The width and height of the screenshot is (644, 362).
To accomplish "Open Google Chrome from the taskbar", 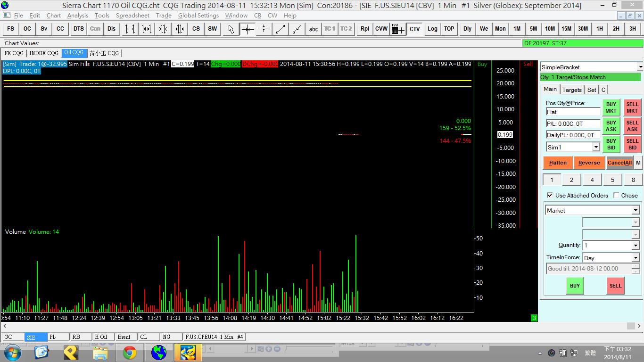I will point(130,352).
